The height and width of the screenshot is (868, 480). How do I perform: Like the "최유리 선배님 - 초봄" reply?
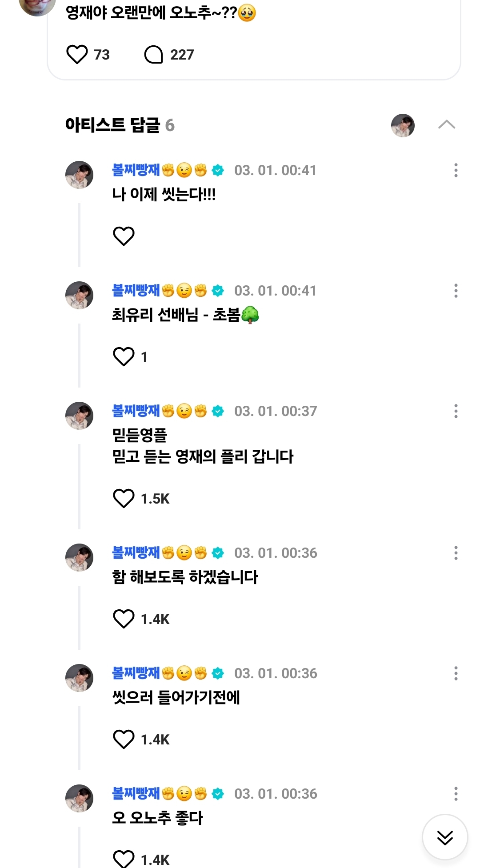[124, 356]
